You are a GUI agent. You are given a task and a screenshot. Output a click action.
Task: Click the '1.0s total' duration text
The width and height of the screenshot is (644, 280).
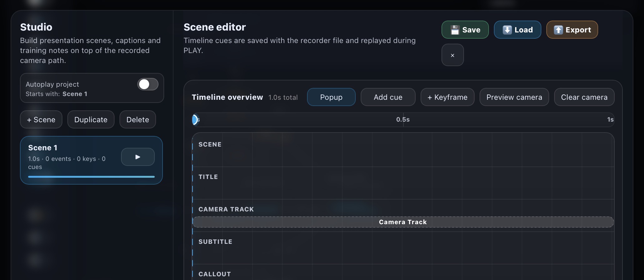pyautogui.click(x=283, y=97)
